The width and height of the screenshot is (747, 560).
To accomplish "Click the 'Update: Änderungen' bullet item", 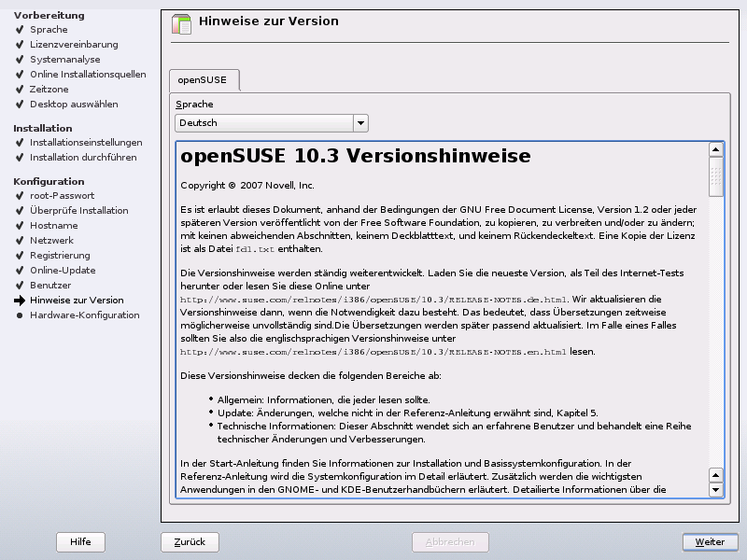I will click(408, 413).
